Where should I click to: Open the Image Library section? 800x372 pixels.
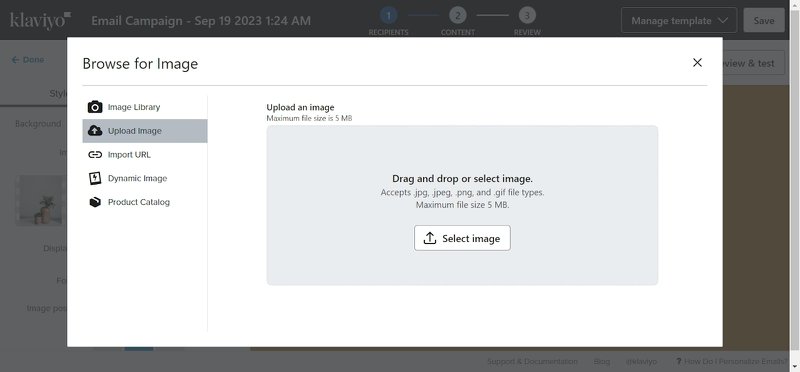pyautogui.click(x=145, y=107)
